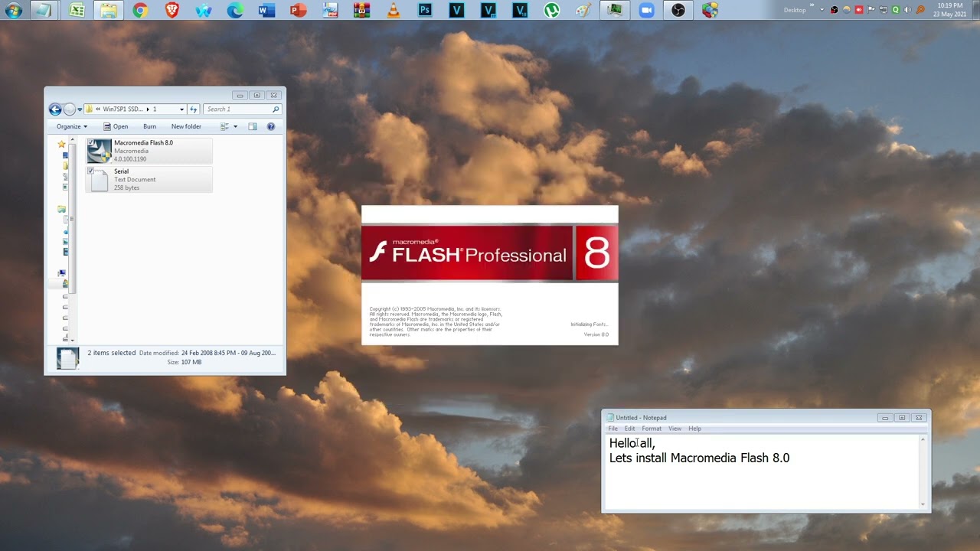Viewport: 980px width, 551px height.
Task: Click the Change your view button
Action: 224,126
